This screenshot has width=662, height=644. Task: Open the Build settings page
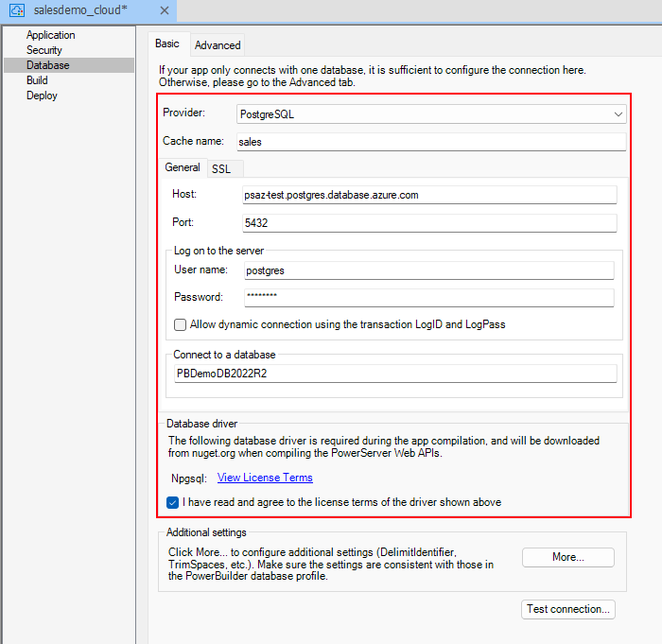click(x=37, y=80)
